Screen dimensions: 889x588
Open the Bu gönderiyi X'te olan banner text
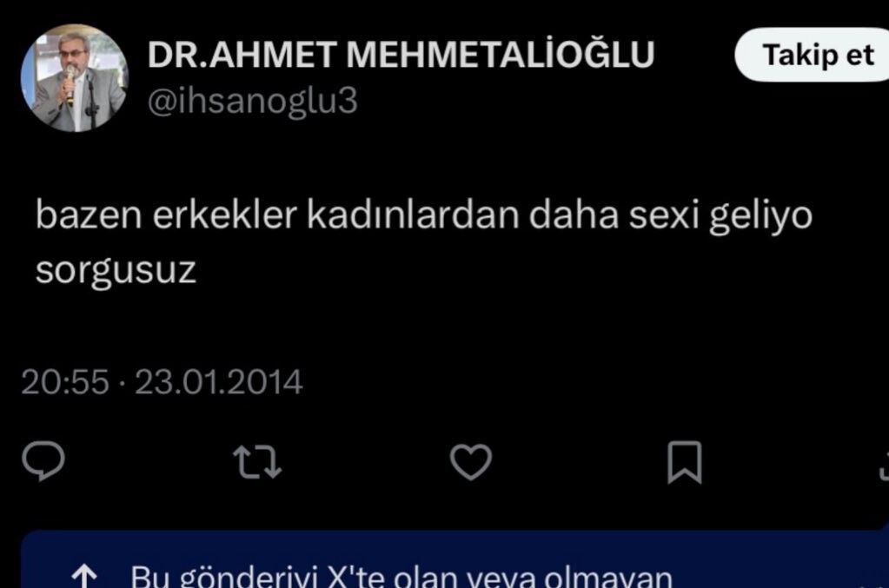401,577
